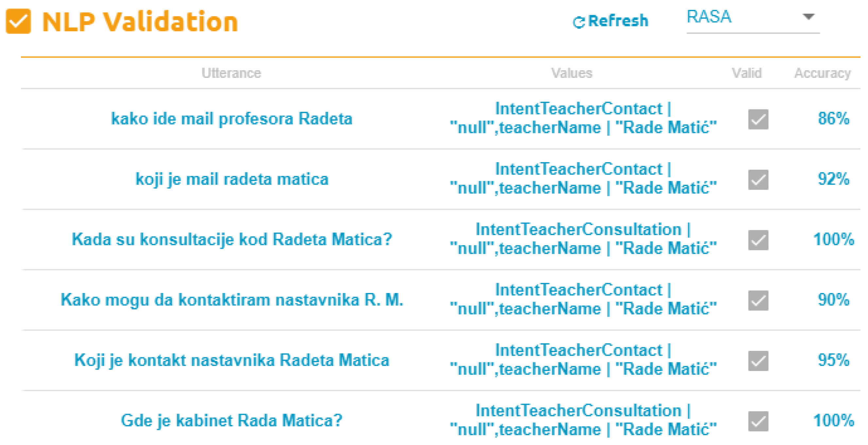Screen dimensions: 868x445
Task: Toggle valid checkbox for 'Gde je kabinet' row
Action: [758, 421]
